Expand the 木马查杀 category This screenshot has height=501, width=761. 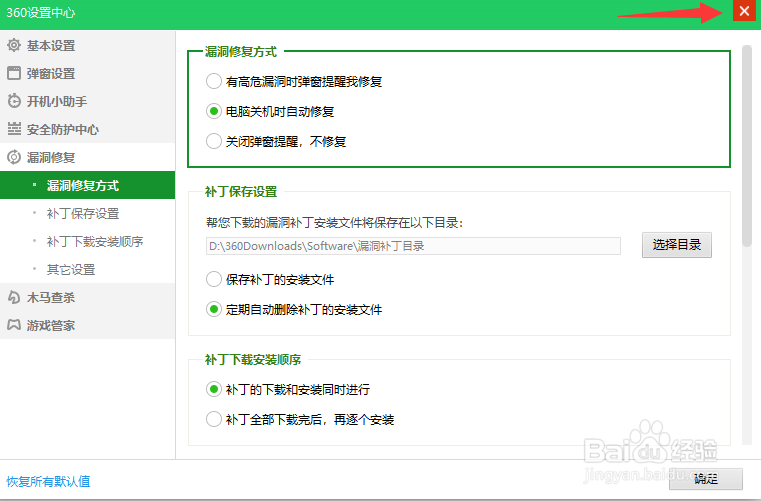coord(87,297)
